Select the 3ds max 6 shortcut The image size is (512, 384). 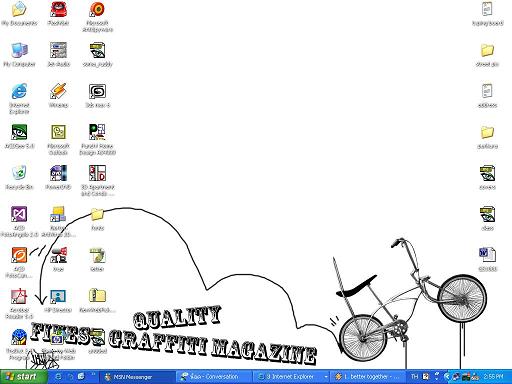click(x=97, y=96)
